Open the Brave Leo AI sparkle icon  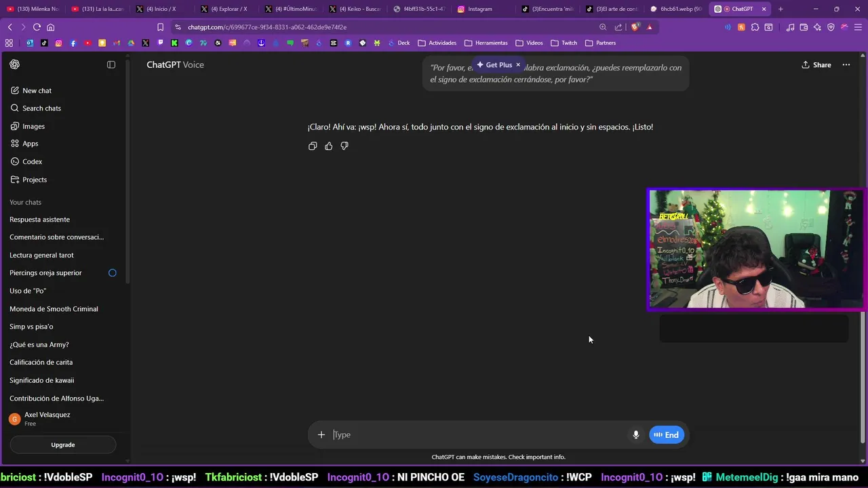tap(817, 27)
